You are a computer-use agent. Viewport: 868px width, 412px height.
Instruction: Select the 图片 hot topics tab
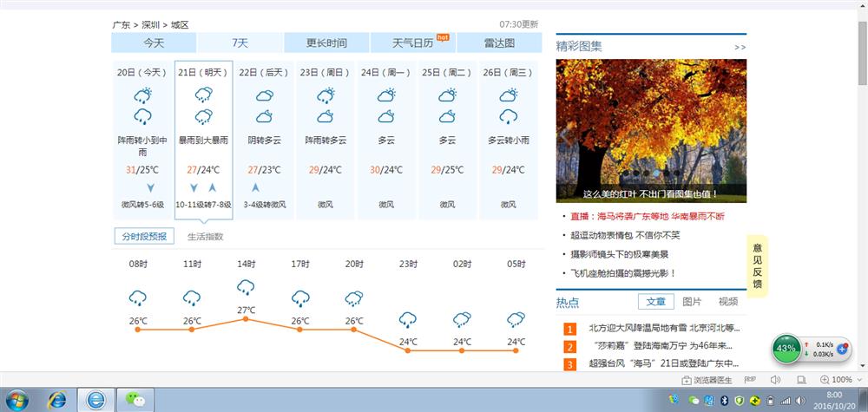point(692,302)
